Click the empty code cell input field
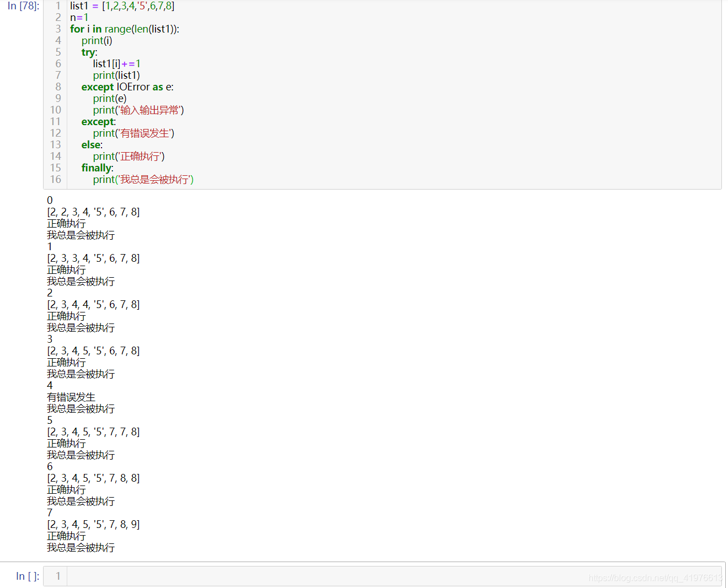The width and height of the screenshot is (728, 588). click(x=394, y=576)
